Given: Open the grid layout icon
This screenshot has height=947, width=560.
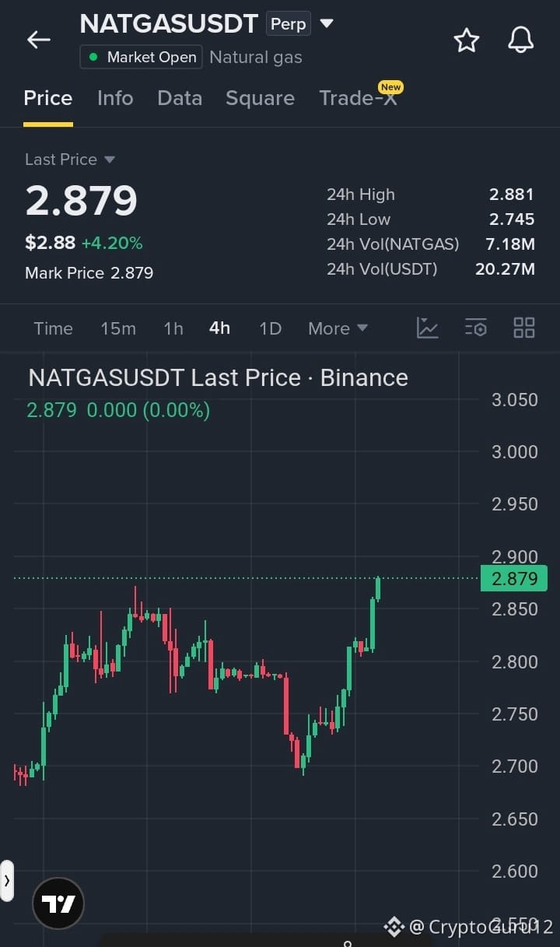Looking at the screenshot, I should 524,328.
